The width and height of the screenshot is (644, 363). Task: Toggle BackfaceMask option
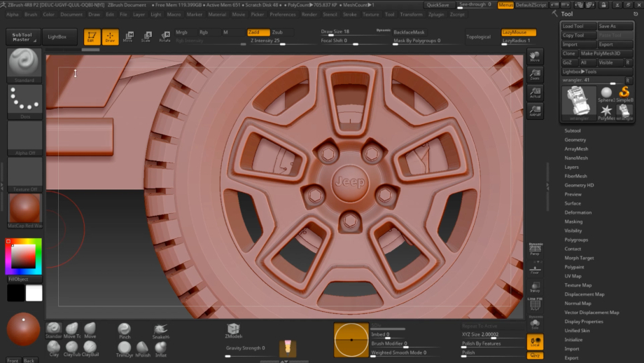(409, 32)
